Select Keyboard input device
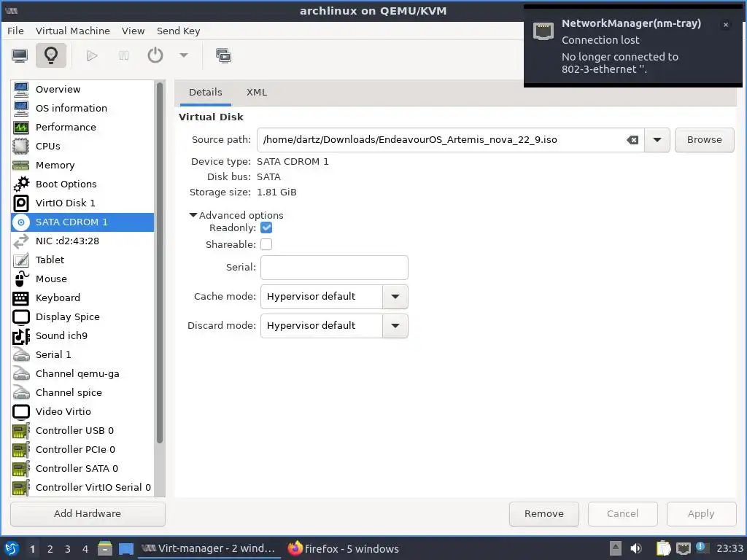 coord(82,297)
